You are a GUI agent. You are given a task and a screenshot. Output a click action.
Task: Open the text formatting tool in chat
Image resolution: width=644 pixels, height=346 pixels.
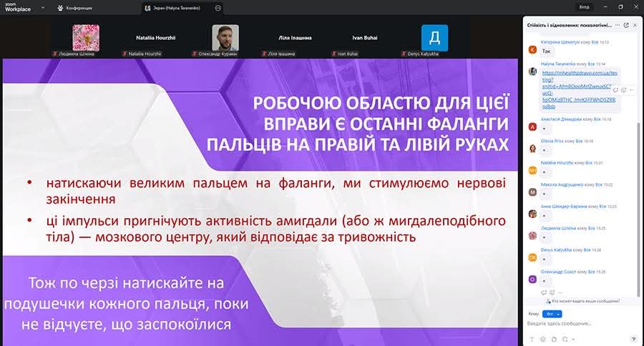(532, 338)
